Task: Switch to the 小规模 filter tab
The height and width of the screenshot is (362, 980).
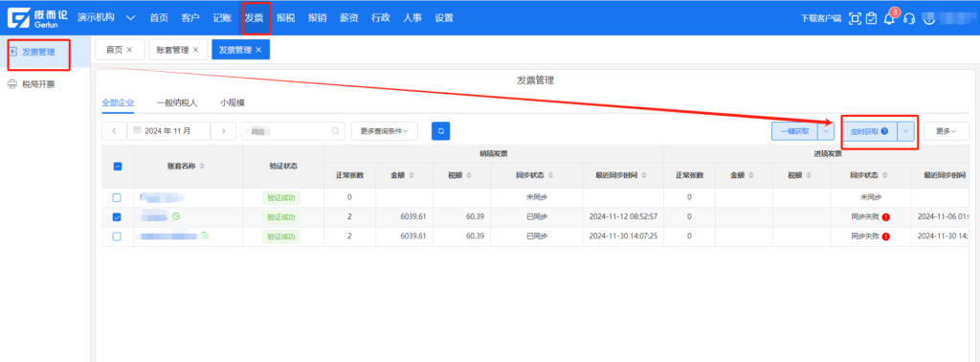Action: [x=232, y=102]
